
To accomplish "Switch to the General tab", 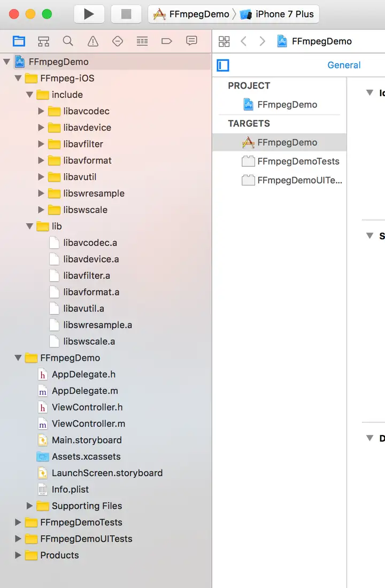I will pyautogui.click(x=344, y=65).
